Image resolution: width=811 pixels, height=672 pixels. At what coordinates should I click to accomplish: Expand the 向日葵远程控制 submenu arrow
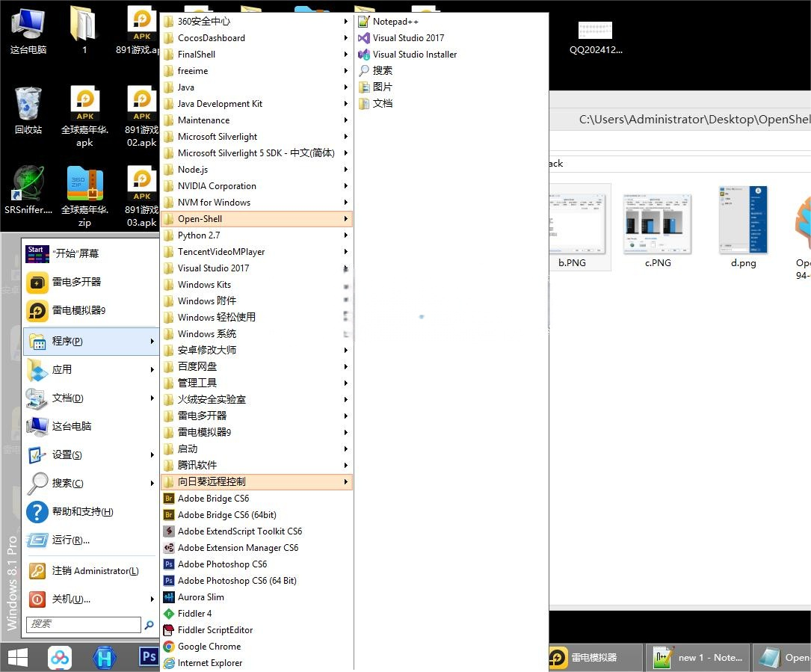pos(346,481)
